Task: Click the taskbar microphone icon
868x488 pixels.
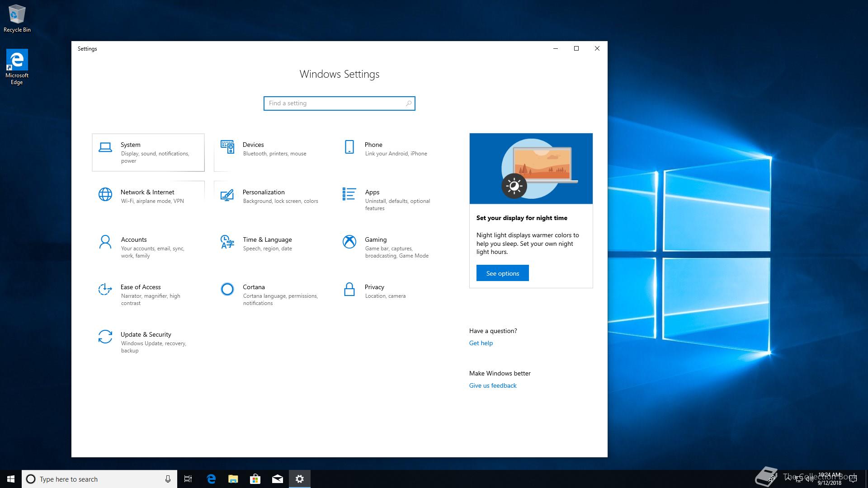Action: (x=168, y=479)
